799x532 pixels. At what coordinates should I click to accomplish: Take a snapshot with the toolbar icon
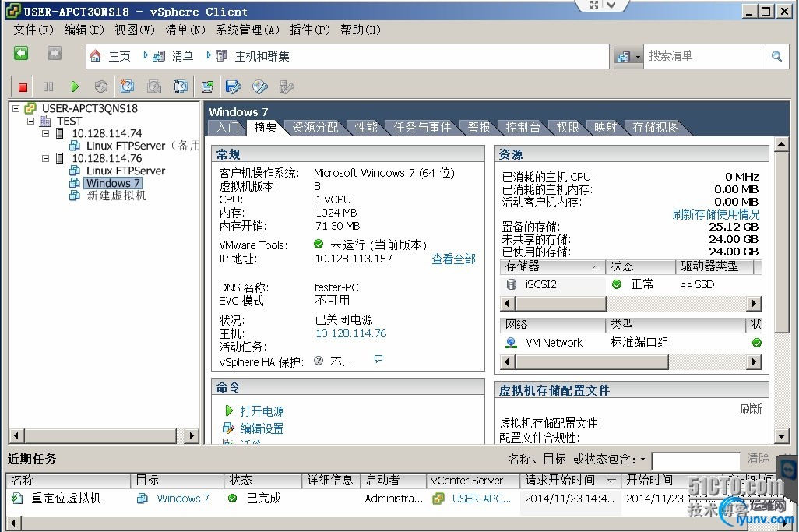coord(128,86)
